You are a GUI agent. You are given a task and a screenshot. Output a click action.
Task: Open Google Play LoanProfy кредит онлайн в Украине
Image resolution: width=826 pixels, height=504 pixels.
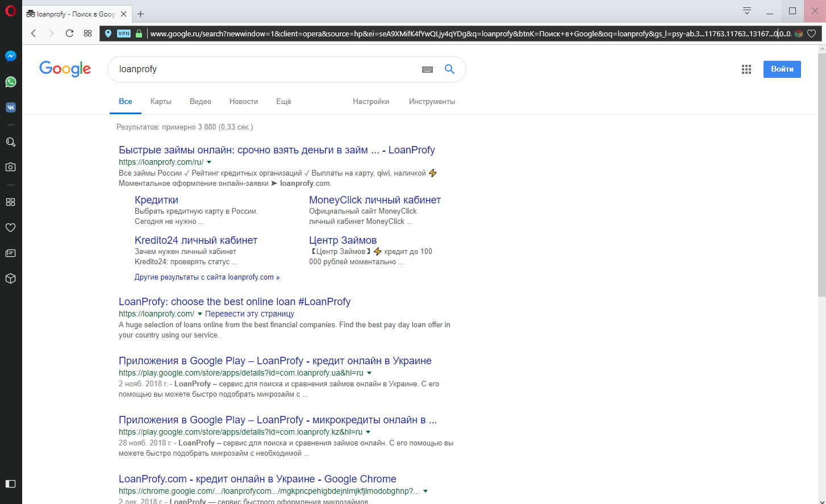(275, 361)
